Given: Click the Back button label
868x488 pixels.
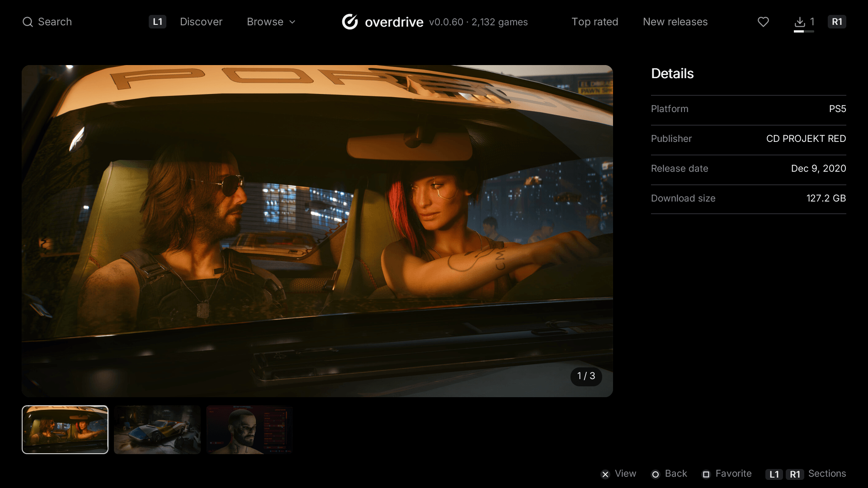Looking at the screenshot, I should pos(676,474).
